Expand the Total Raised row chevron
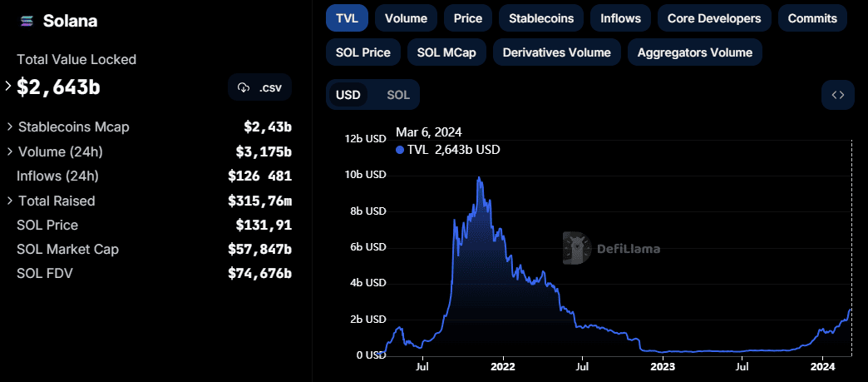868x382 pixels. coord(9,201)
